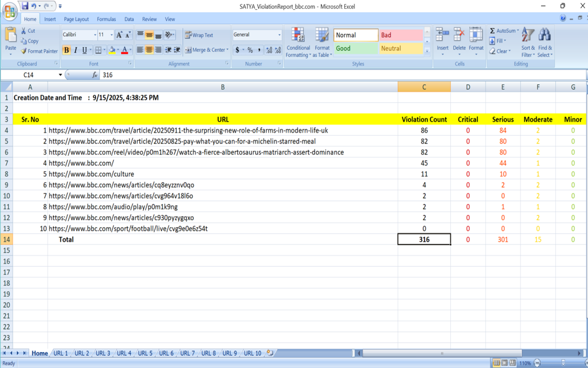Apply the Good cell style
This screenshot has width=588, height=368.
(x=356, y=48)
